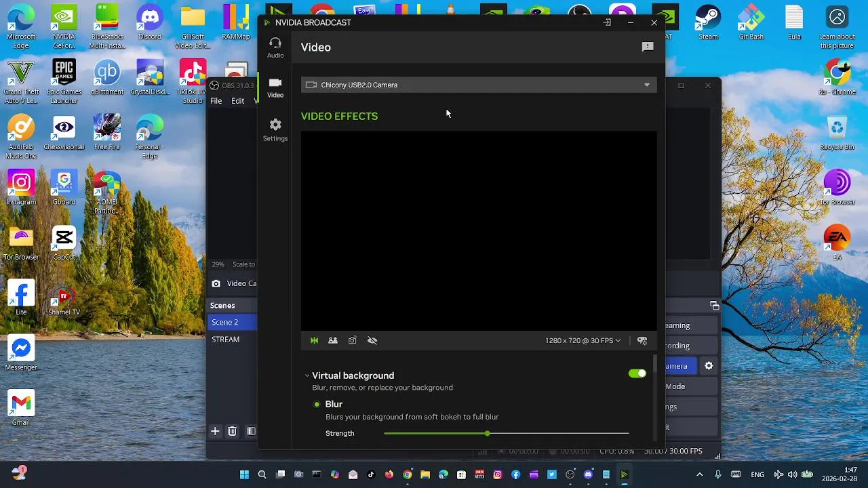Add a new scene with the plus icon in OBS
Viewport: 868px width, 488px height.
[x=215, y=431]
